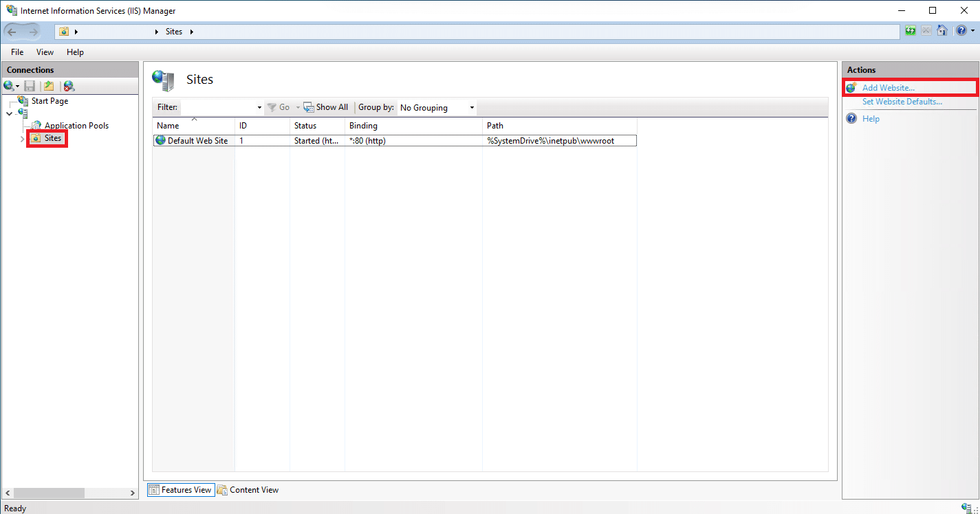Click the Sites breadcrumb in address bar
This screenshot has width=980, height=514.
(174, 32)
